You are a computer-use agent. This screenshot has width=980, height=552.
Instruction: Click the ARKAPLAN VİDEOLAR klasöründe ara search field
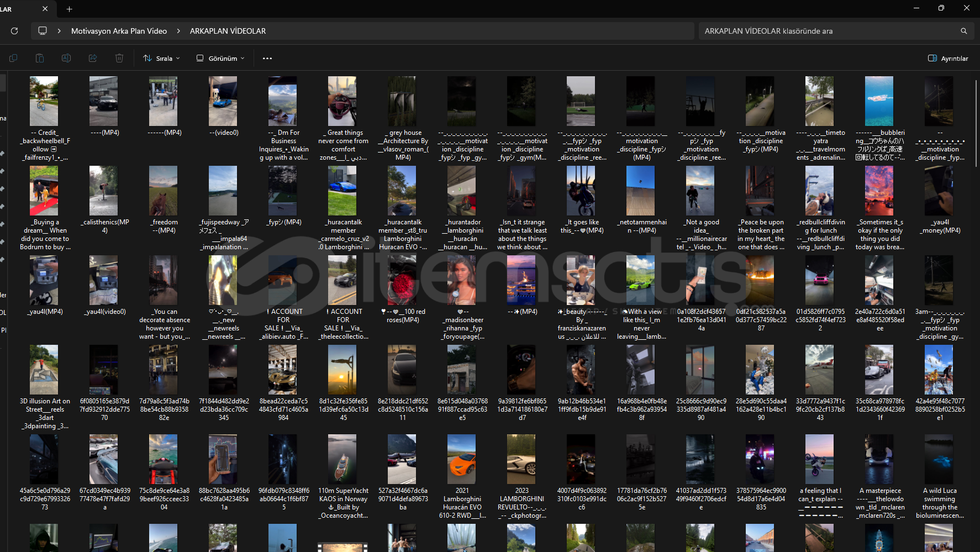point(829,31)
